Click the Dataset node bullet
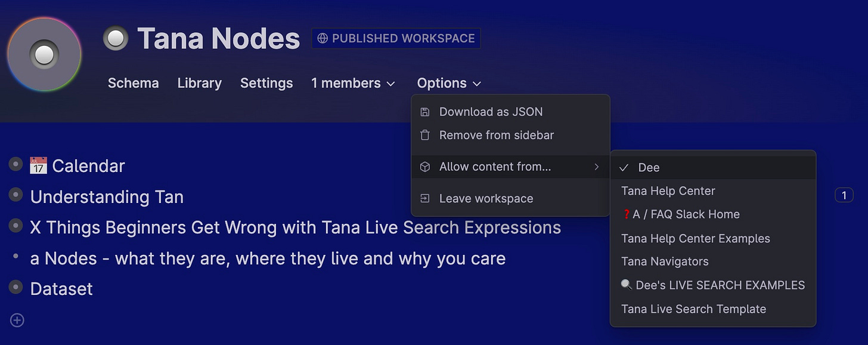Image resolution: width=868 pixels, height=345 pixels. 16,287
